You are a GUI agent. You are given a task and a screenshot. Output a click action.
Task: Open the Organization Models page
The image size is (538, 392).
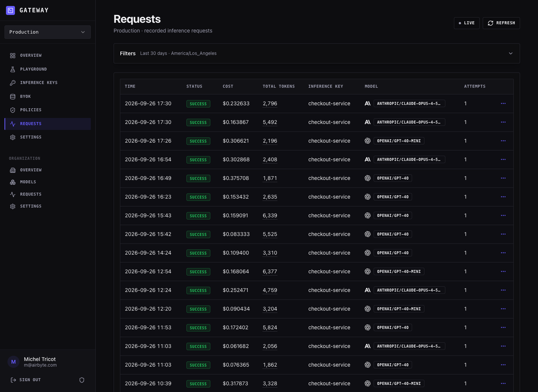pos(47,182)
